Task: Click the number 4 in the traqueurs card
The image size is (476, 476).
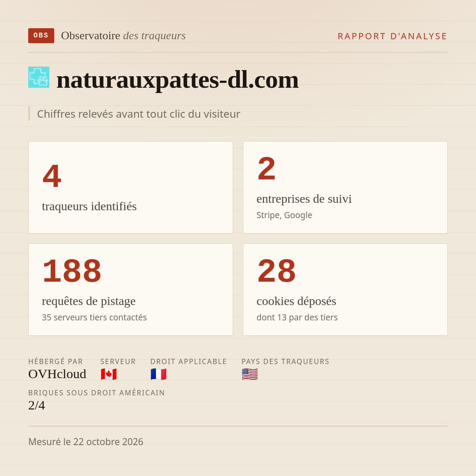Action: [x=52, y=176]
